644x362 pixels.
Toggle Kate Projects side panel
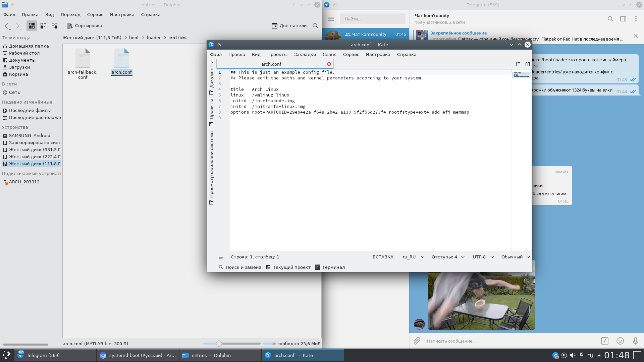click(211, 112)
